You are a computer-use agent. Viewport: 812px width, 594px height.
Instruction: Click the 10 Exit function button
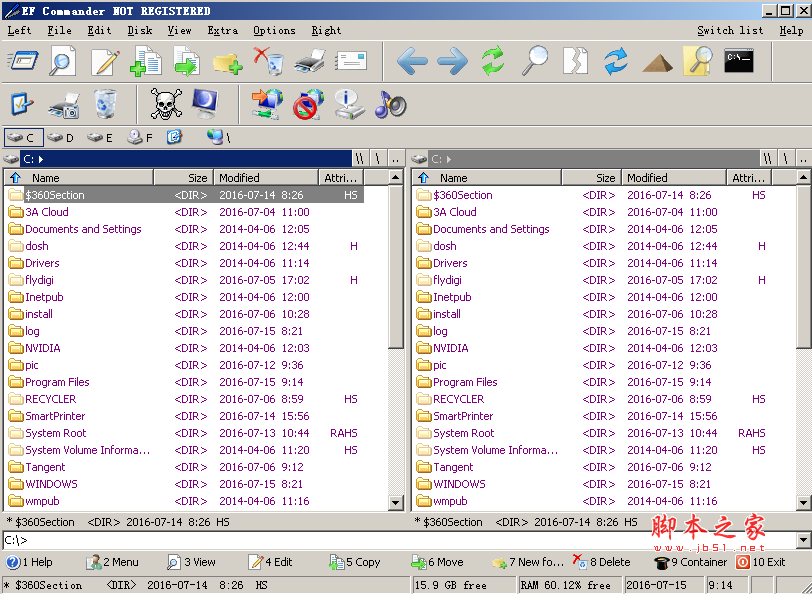point(760,562)
